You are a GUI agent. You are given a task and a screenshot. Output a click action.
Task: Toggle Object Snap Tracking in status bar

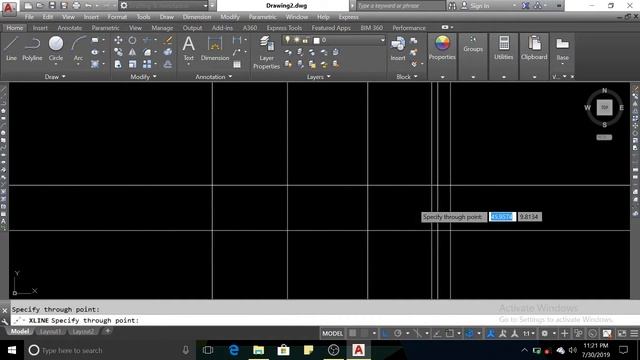(437, 333)
